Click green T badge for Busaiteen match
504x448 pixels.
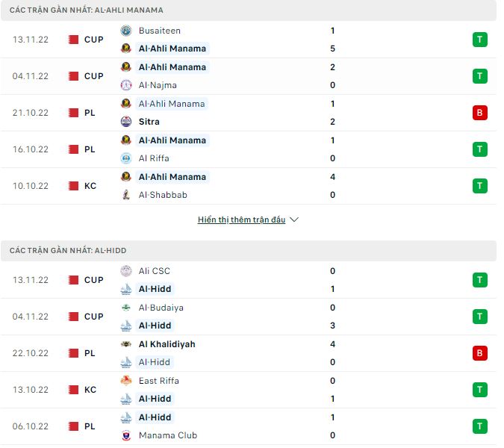point(479,40)
